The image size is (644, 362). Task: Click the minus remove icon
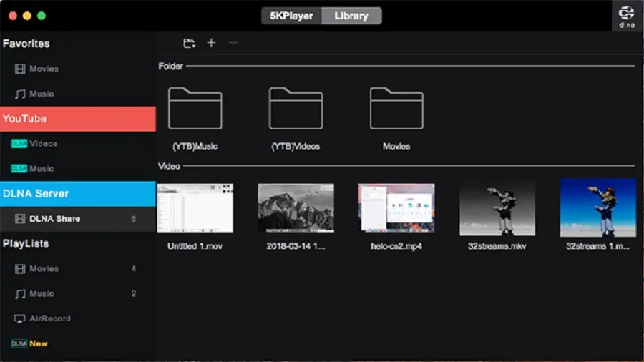point(233,43)
